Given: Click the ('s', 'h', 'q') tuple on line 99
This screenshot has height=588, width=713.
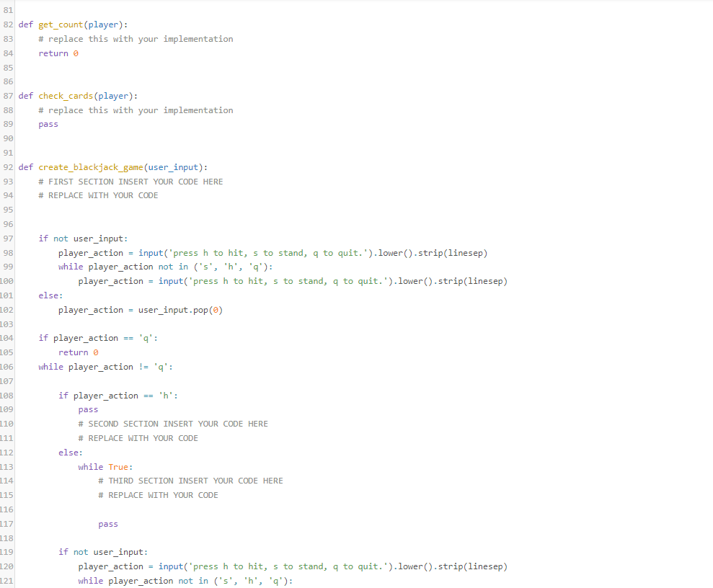Looking at the screenshot, I should point(231,267).
